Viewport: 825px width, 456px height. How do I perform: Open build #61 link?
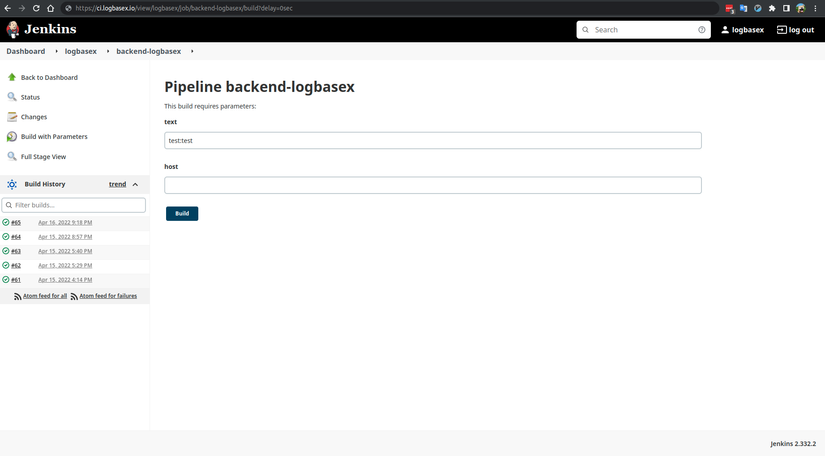[x=16, y=280]
